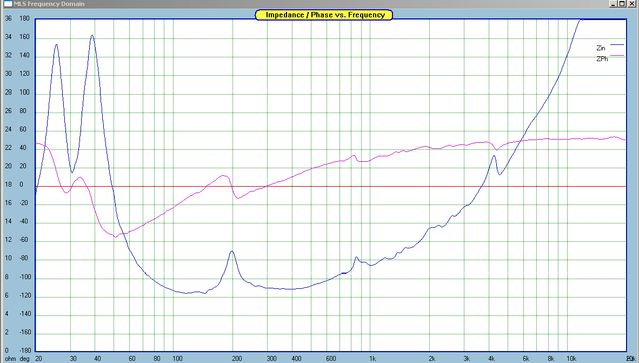Select the Zin legend label

(x=601, y=48)
